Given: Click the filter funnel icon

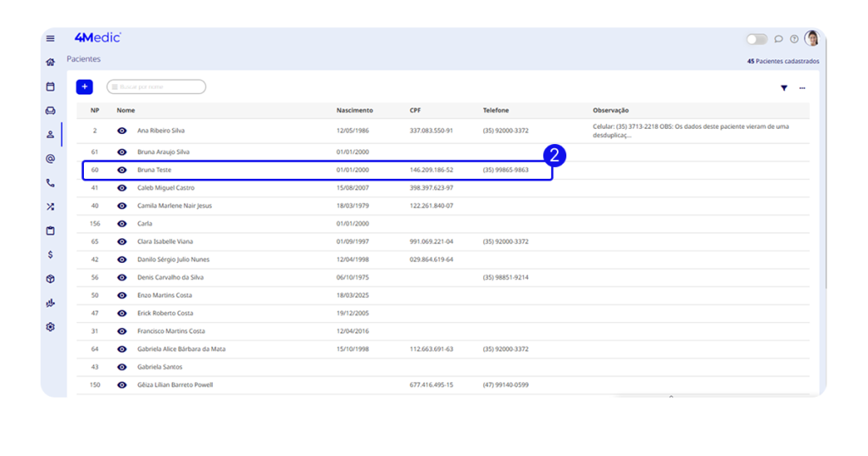Looking at the screenshot, I should pos(784,88).
